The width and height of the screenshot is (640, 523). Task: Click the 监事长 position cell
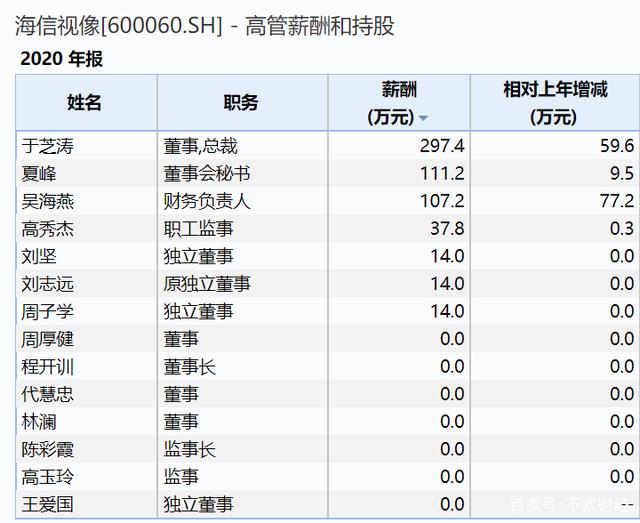pyautogui.click(x=190, y=449)
